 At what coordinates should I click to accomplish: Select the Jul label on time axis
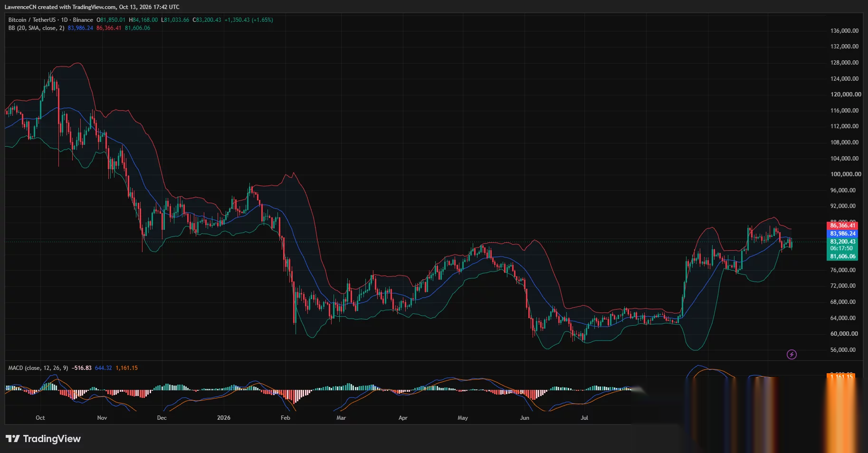[x=584, y=418]
